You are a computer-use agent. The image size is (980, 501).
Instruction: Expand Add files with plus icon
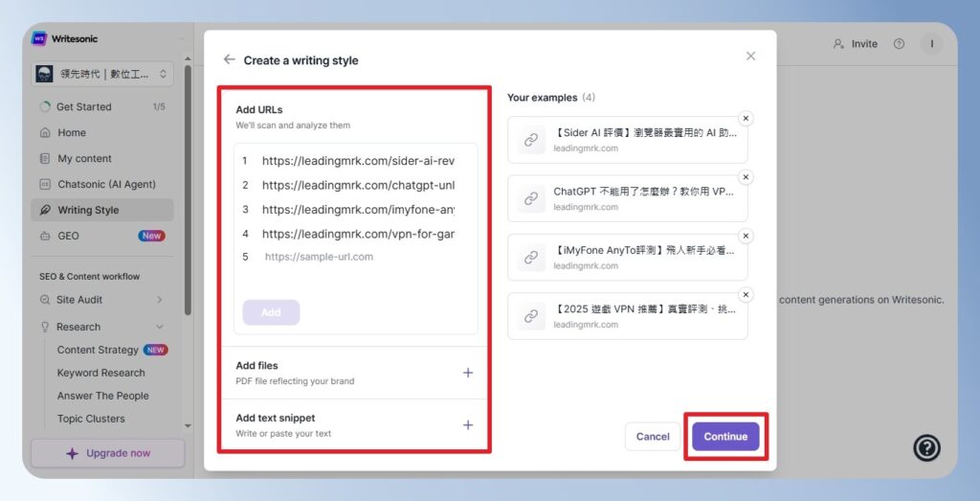pyautogui.click(x=467, y=373)
